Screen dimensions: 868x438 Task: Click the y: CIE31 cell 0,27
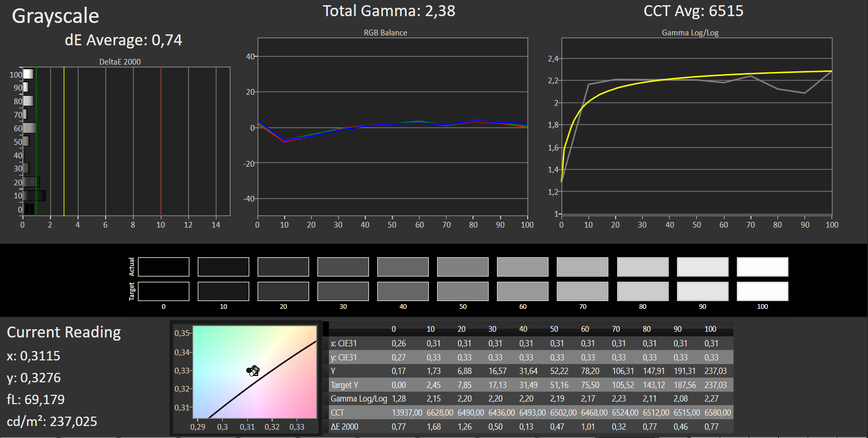click(x=399, y=357)
